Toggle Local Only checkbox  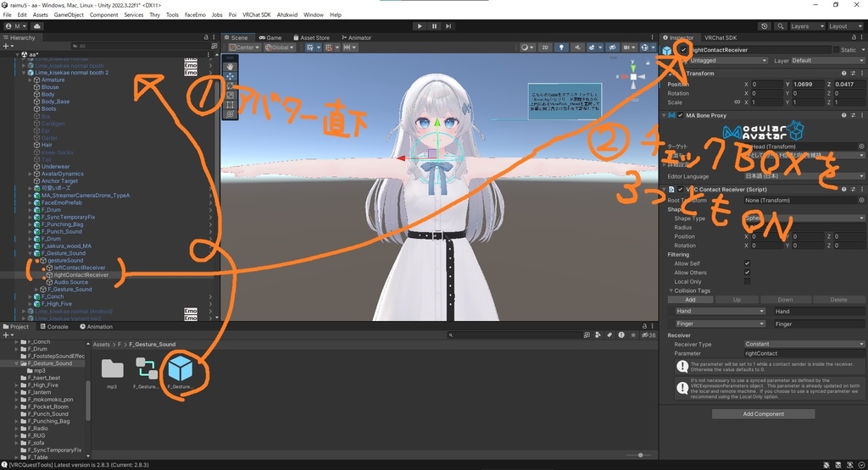[x=748, y=281]
